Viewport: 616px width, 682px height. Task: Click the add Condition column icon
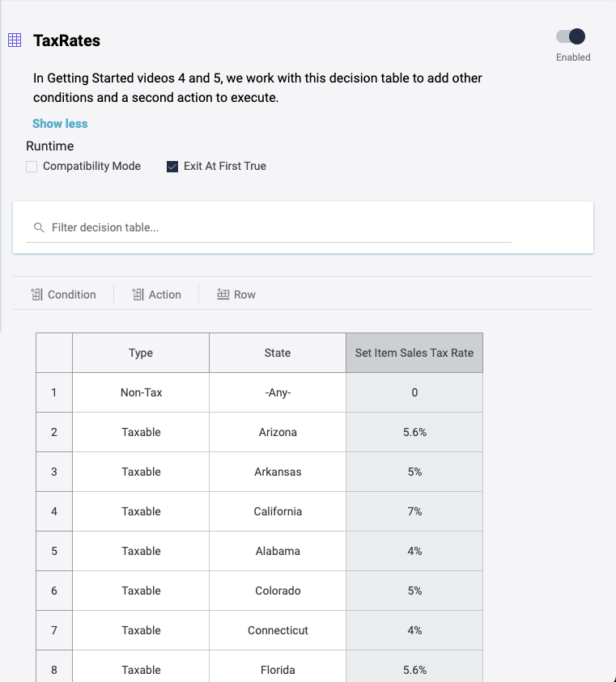pyautogui.click(x=36, y=294)
